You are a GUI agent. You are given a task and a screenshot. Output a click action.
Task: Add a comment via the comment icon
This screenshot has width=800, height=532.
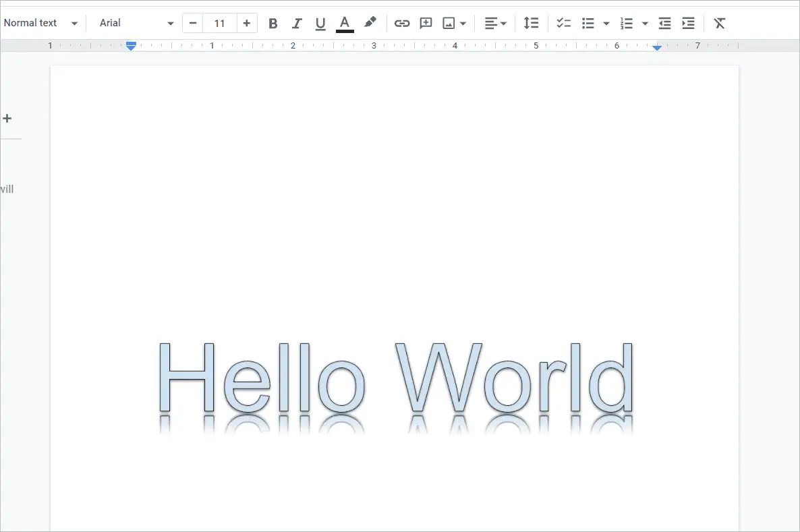tap(426, 23)
